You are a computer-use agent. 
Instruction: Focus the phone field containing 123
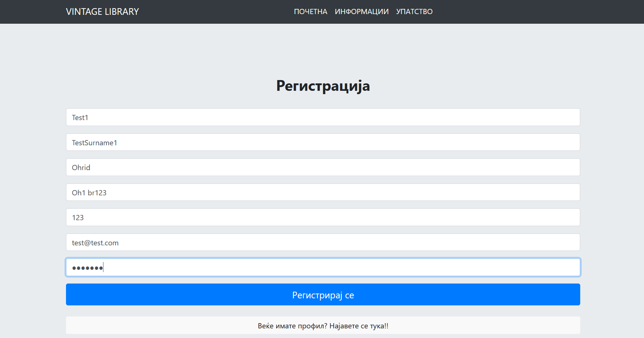point(323,217)
